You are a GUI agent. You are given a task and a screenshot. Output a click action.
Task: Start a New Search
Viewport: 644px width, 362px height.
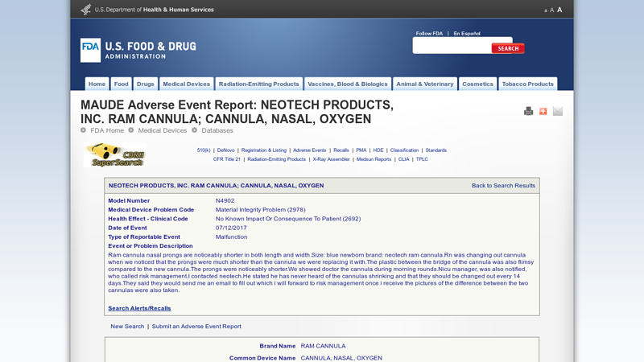pos(127,327)
